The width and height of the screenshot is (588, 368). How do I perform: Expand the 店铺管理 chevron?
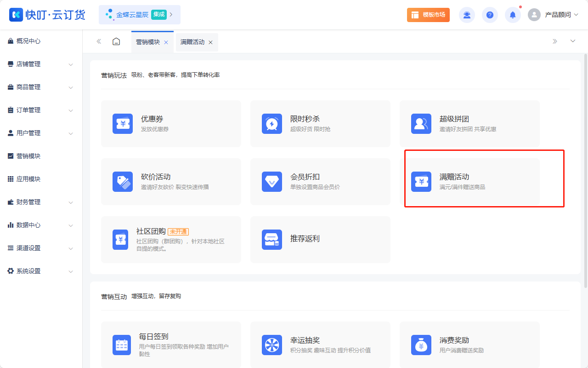click(x=71, y=64)
